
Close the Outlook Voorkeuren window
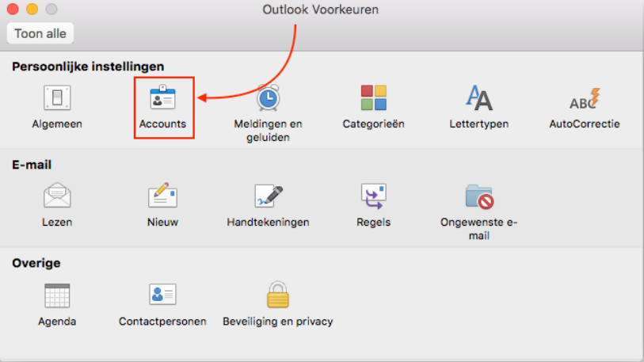coord(13,10)
